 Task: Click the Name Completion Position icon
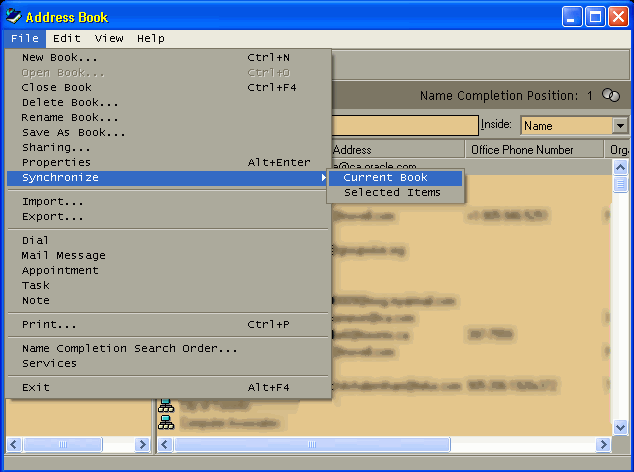pos(611,96)
